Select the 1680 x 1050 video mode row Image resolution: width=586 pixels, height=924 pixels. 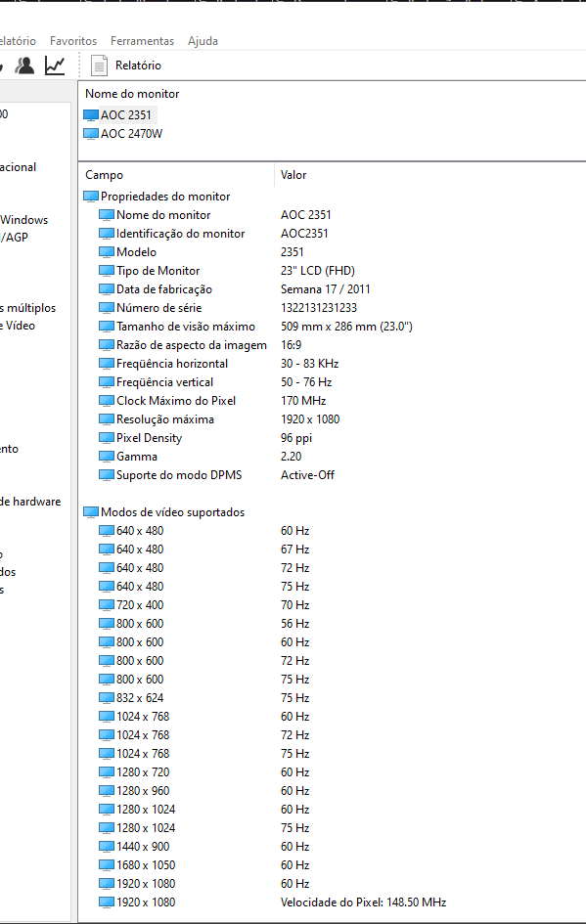(332, 865)
